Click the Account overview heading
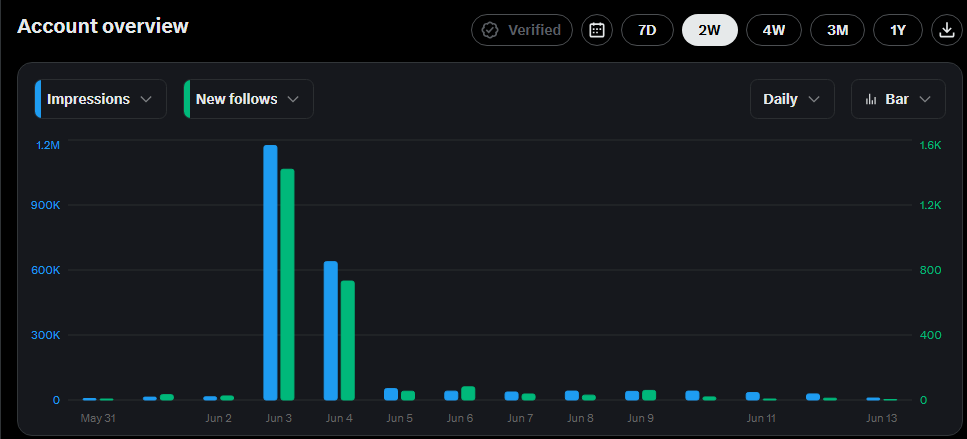The image size is (967, 439). tap(103, 26)
